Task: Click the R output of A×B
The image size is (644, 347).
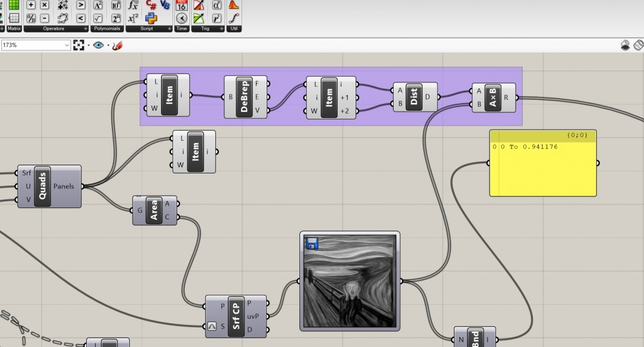Action: [506, 97]
